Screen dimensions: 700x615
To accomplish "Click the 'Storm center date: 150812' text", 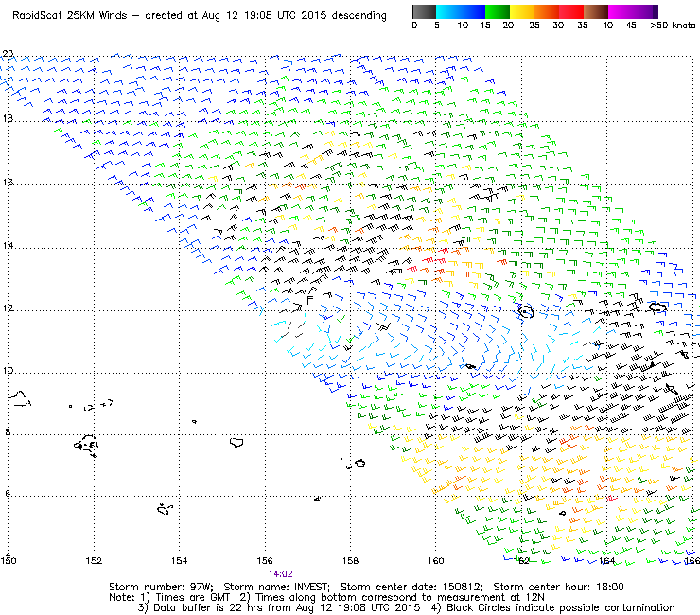I will pos(411,587).
